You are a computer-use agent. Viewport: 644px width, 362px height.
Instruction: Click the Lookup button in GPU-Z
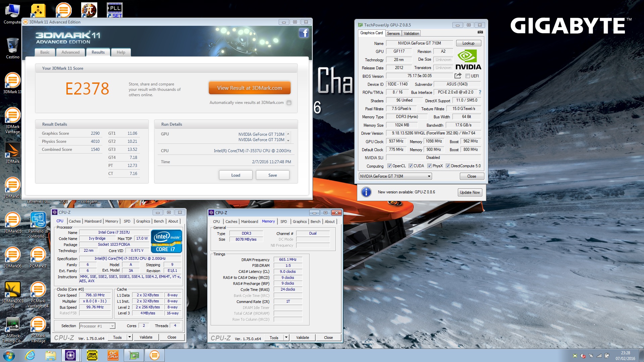468,43
